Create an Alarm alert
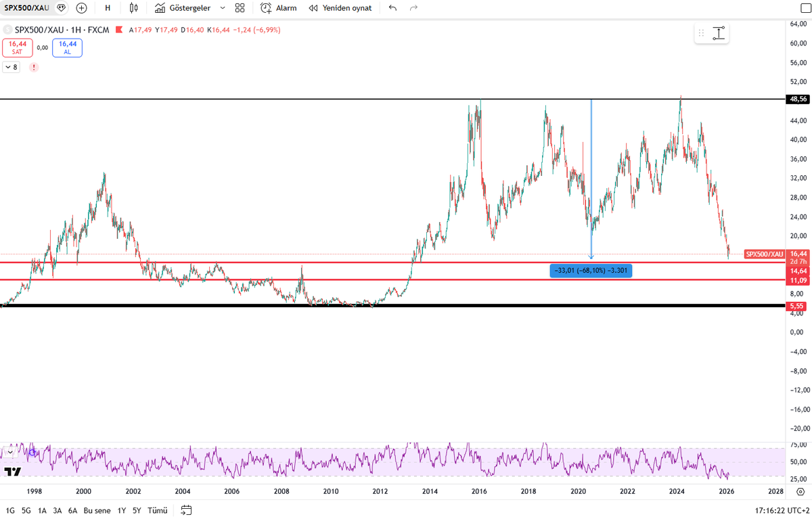The height and width of the screenshot is (521, 812). [x=279, y=8]
